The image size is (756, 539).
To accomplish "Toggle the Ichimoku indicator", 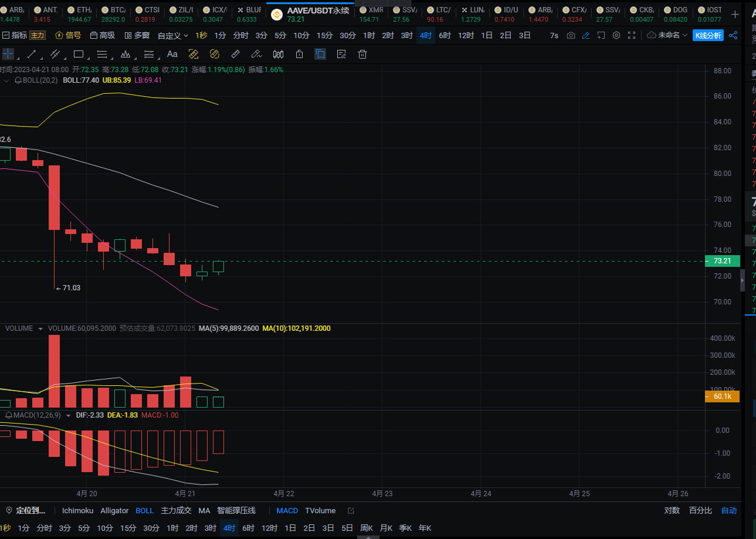I will (x=77, y=510).
